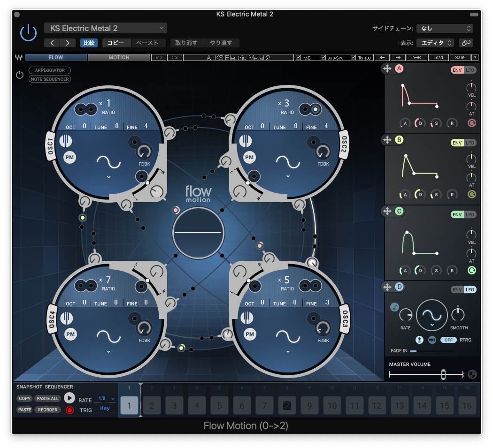The image size is (493, 448).
Task: Click the LFO tempo sync note icon
Action: click(394, 307)
